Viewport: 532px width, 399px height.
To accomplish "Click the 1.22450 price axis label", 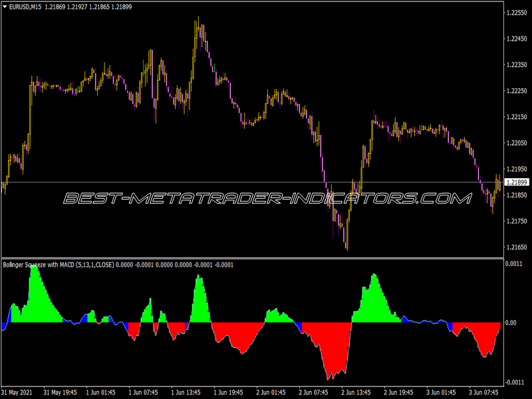I will tap(517, 39).
